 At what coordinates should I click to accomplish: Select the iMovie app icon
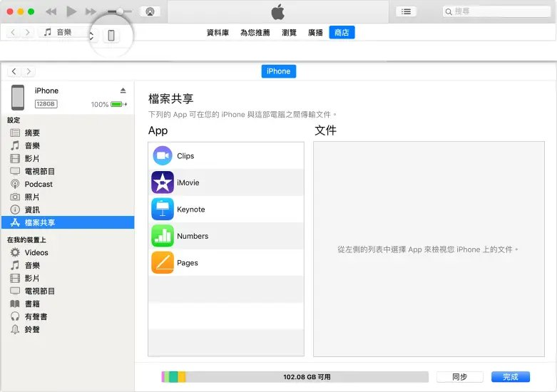[x=163, y=182]
